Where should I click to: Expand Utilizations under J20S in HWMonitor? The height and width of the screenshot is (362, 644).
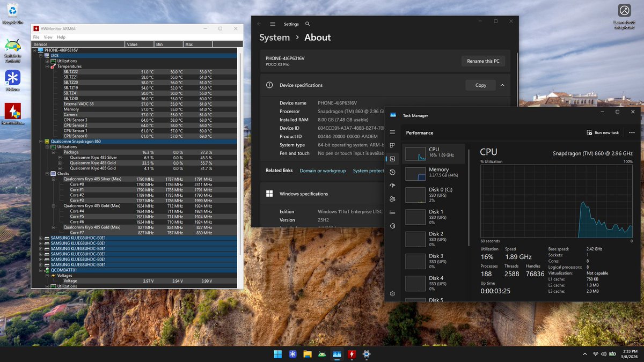pyautogui.click(x=47, y=61)
